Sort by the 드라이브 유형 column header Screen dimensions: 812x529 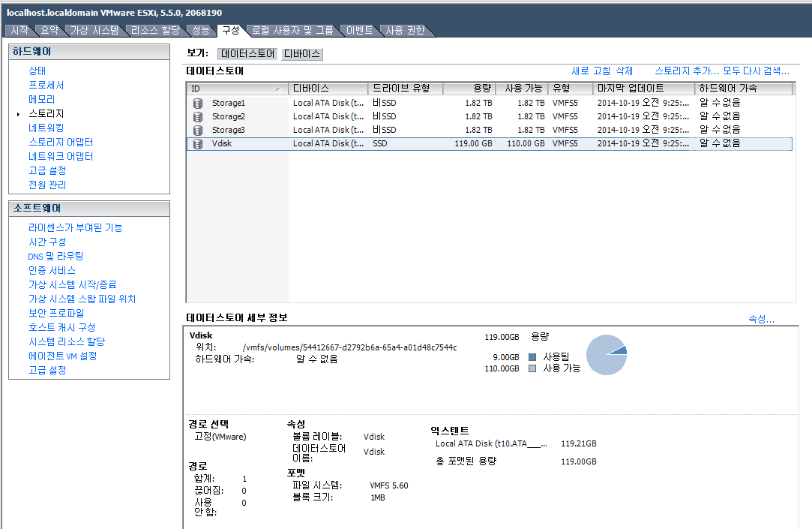(406, 89)
